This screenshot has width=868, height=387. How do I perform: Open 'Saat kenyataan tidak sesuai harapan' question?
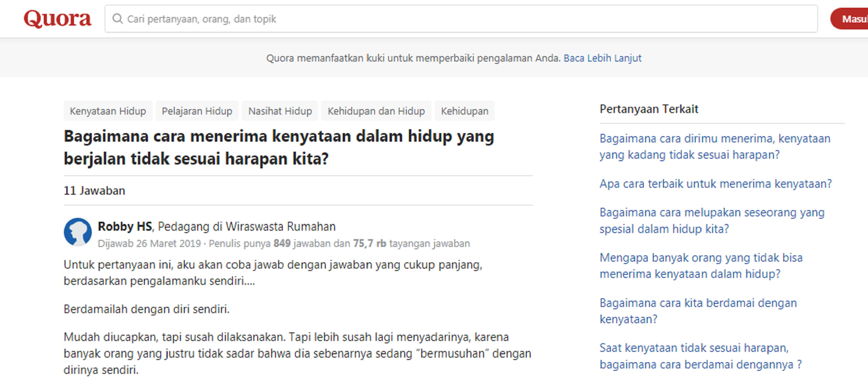point(700,356)
